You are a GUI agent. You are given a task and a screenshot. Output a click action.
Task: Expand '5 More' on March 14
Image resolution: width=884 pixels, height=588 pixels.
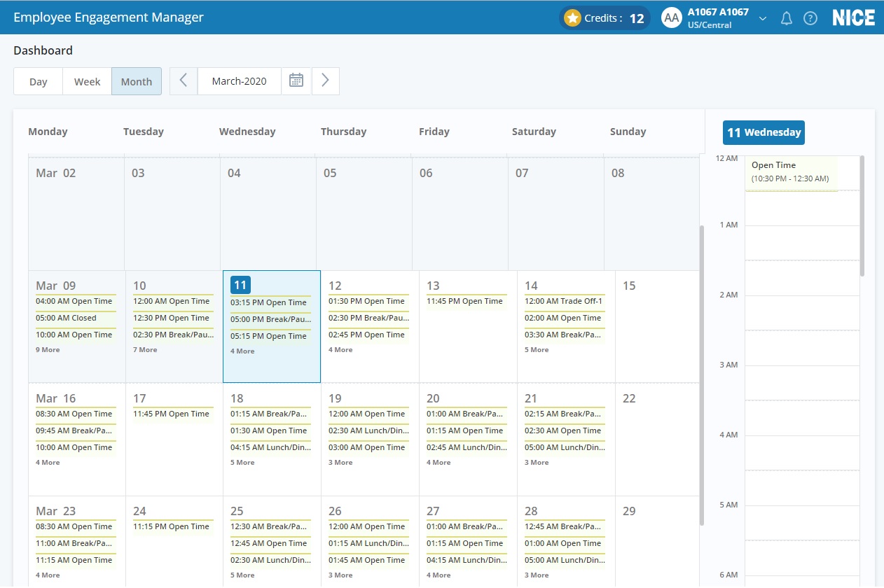click(537, 349)
